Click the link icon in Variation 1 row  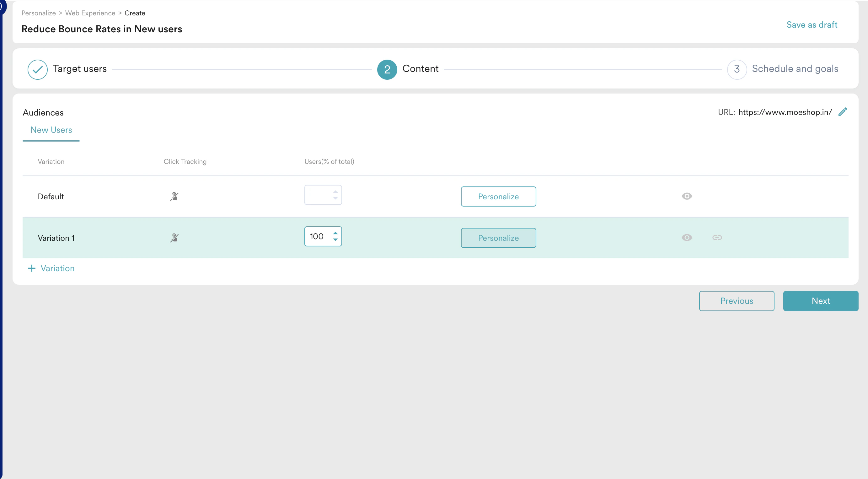717,238
